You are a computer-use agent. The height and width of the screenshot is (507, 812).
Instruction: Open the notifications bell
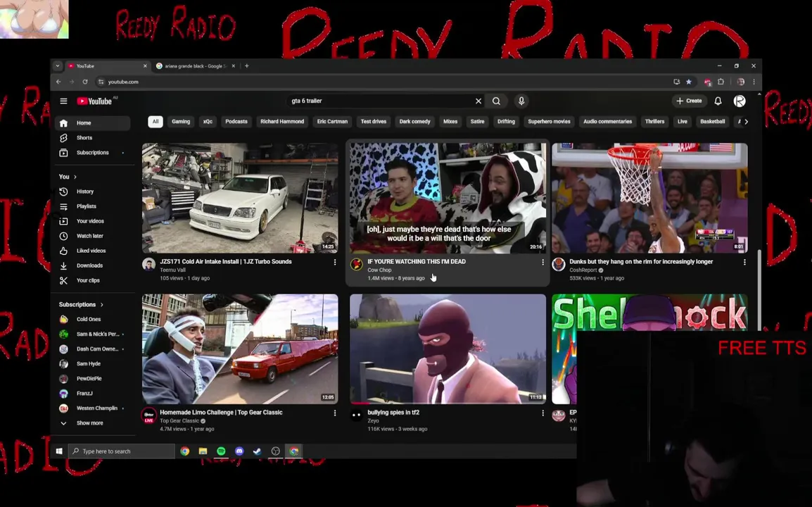coord(718,101)
